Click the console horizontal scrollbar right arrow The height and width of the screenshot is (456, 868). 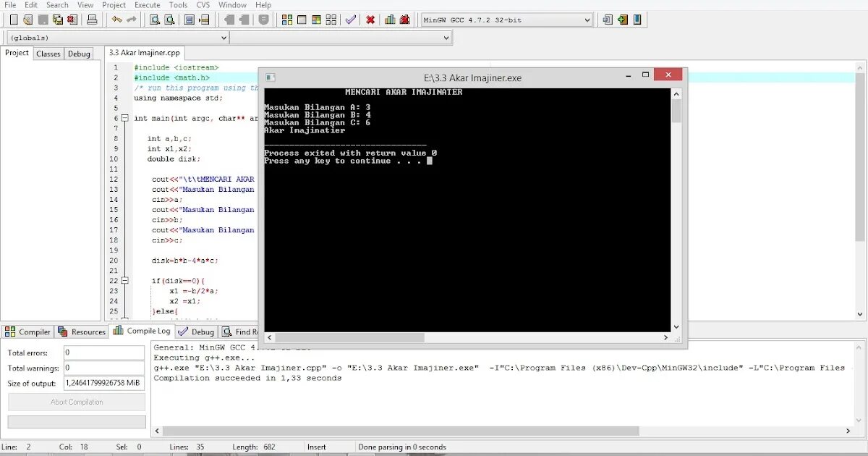(666, 337)
